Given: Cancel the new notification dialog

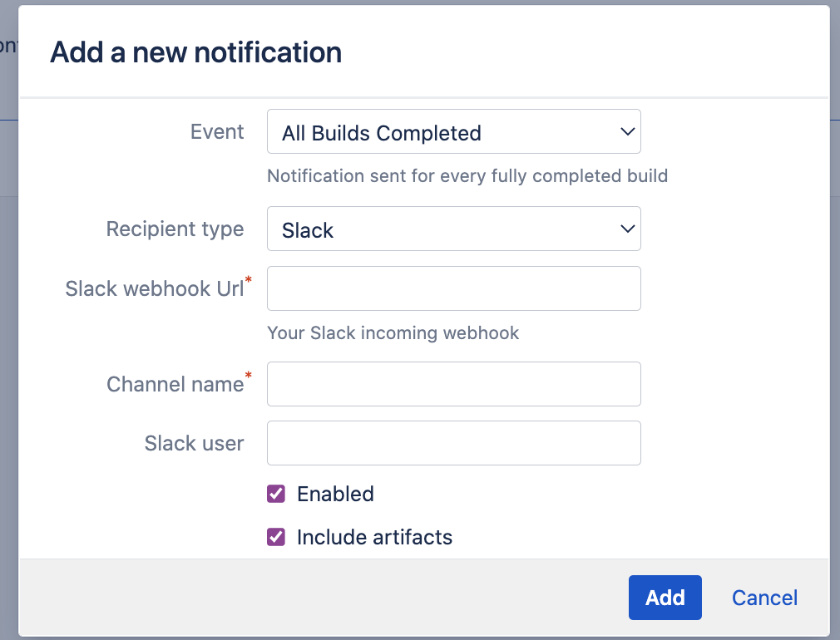Looking at the screenshot, I should pyautogui.click(x=764, y=598).
